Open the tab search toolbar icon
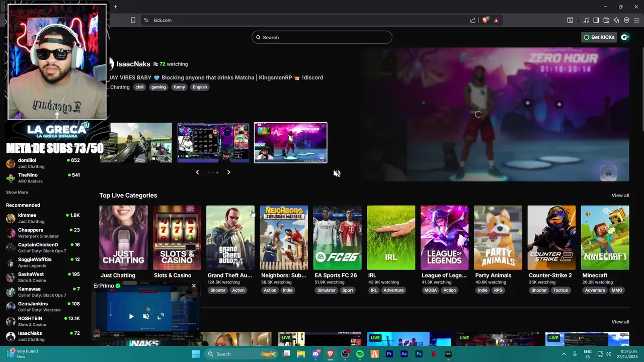This screenshot has width=644, height=362. (x=570, y=20)
